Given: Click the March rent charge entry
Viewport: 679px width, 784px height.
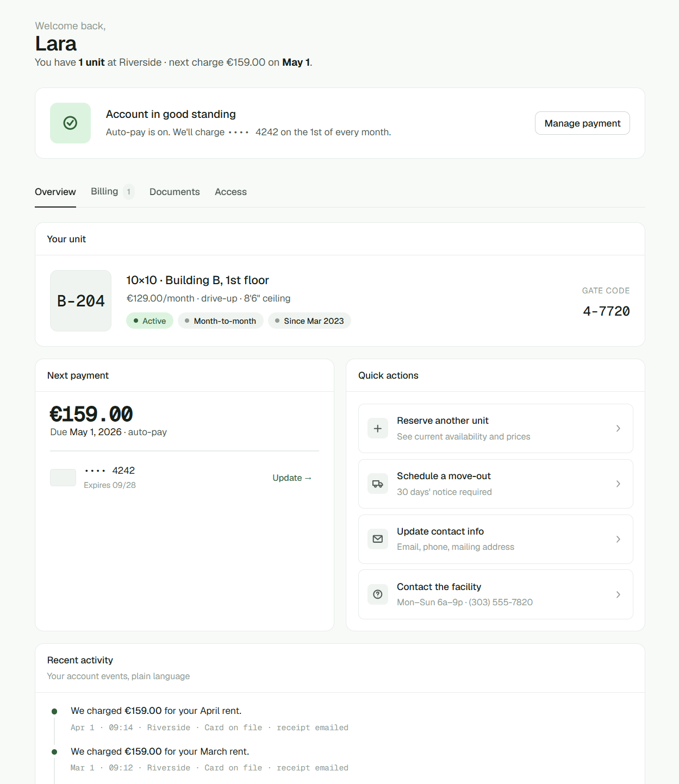Looking at the screenshot, I should tap(160, 751).
